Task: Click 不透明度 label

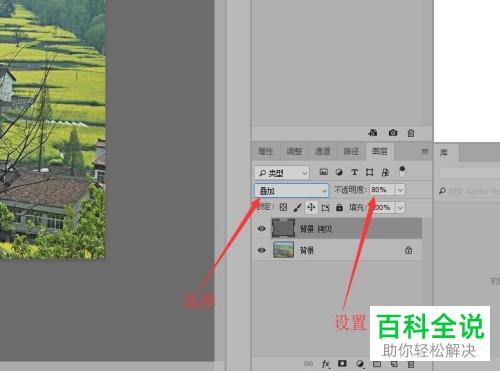Action: (350, 190)
